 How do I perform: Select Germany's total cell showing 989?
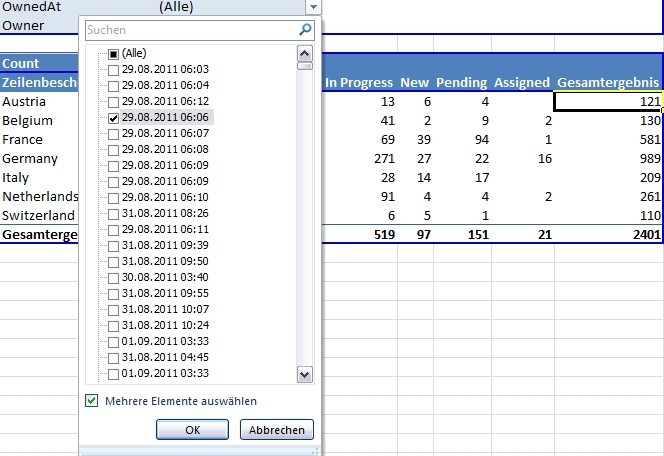608,159
